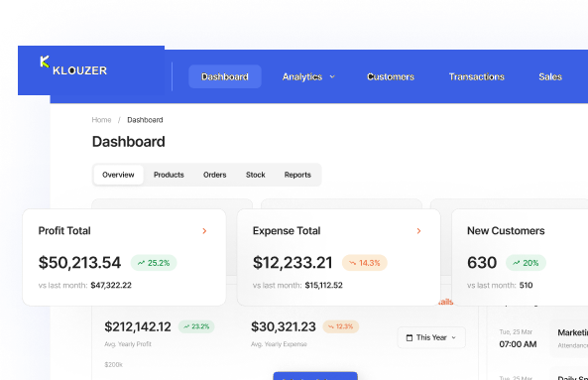Switch to the Reports tab
This screenshot has width=588, height=380.
(x=297, y=175)
